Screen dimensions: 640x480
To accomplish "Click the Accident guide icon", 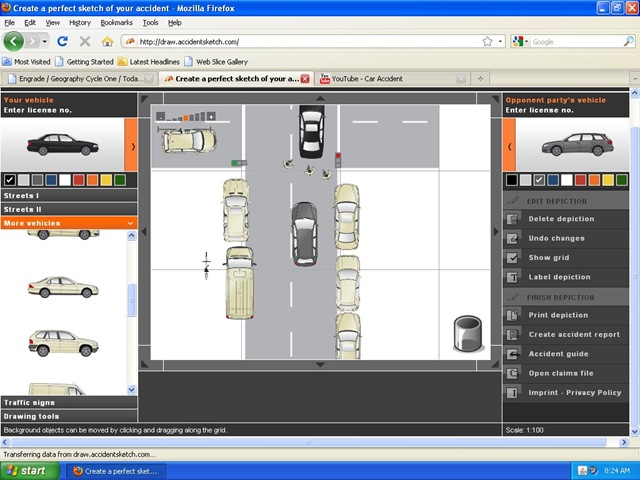I will point(512,354).
